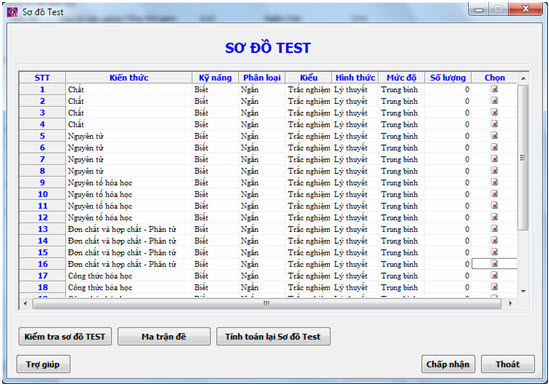The height and width of the screenshot is (385, 549).
Task: Click Chất cell in row 3
Action: pyautogui.click(x=129, y=113)
